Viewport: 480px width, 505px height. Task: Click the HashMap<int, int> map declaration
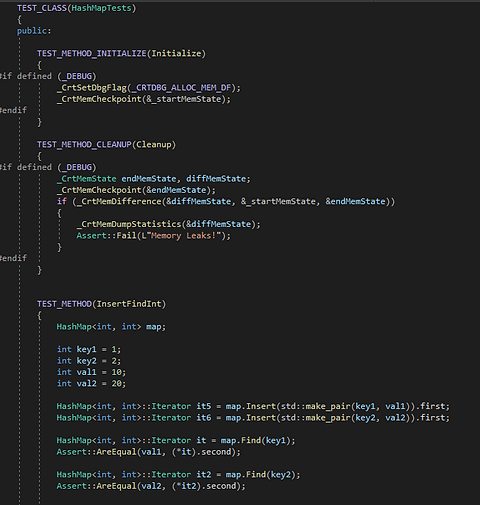click(x=111, y=326)
